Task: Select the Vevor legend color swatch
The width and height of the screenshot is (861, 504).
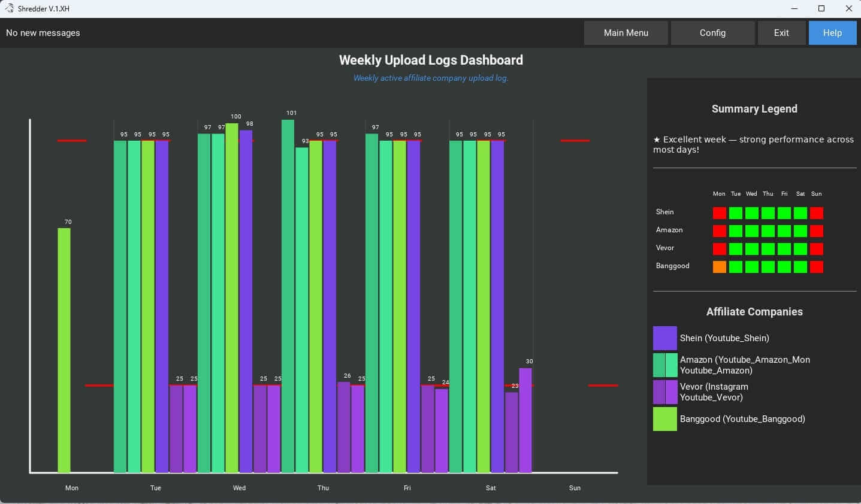Action: (x=664, y=392)
